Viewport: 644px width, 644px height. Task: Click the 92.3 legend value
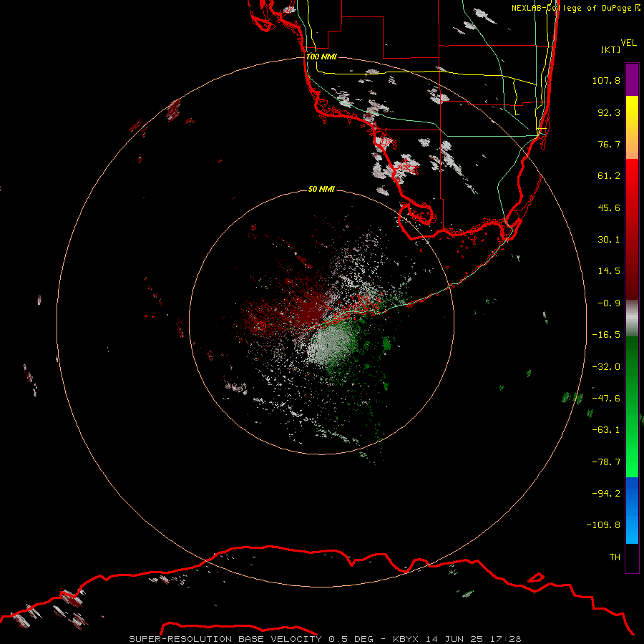[x=609, y=112]
